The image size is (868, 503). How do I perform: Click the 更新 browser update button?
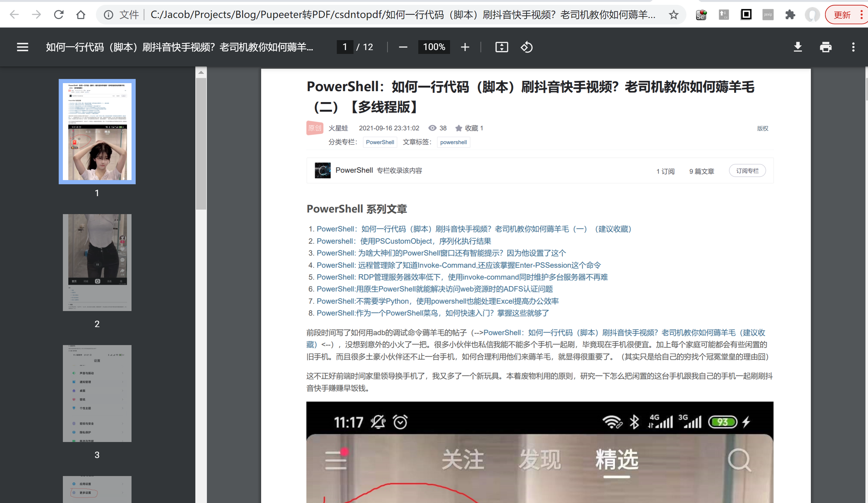842,15
